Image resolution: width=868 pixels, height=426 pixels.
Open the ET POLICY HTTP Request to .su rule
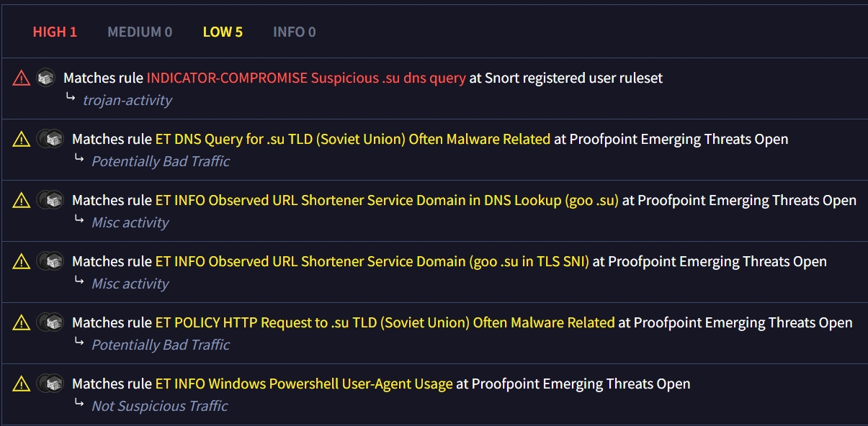pyautogui.click(x=385, y=322)
